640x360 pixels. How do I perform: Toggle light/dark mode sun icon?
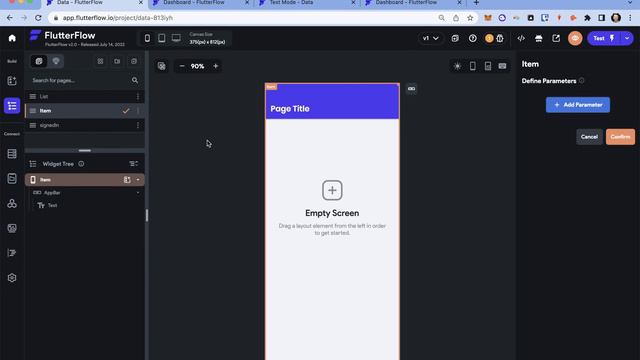(458, 66)
